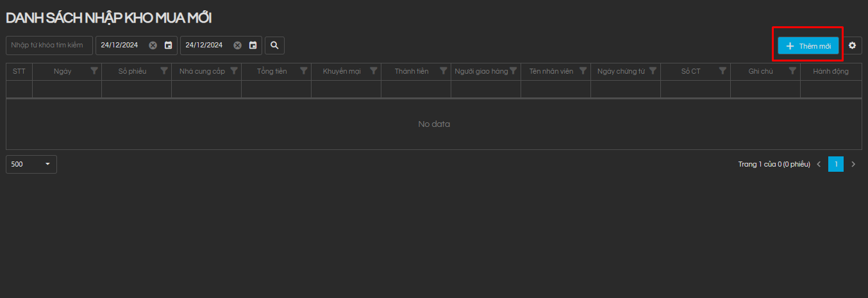Open filter for the Ngày column
This screenshot has height=298, width=868.
(x=94, y=71)
